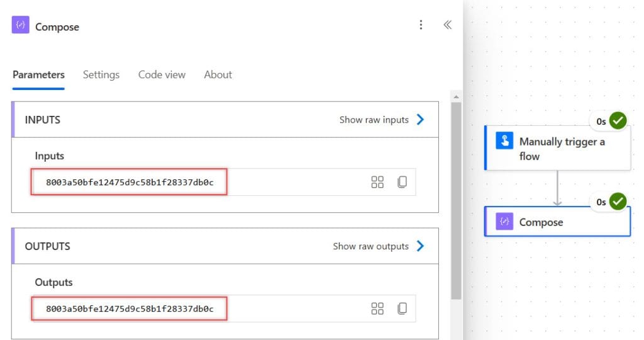Click the Outputs field label
644x340 pixels.
coord(54,283)
